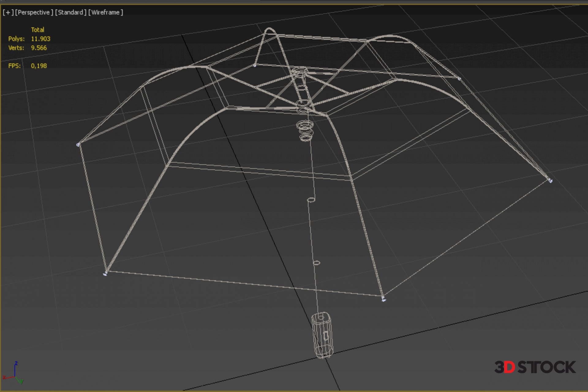The height and width of the screenshot is (392, 588).
Task: Select the rightmost rib tip of canopy
Action: coord(550,181)
